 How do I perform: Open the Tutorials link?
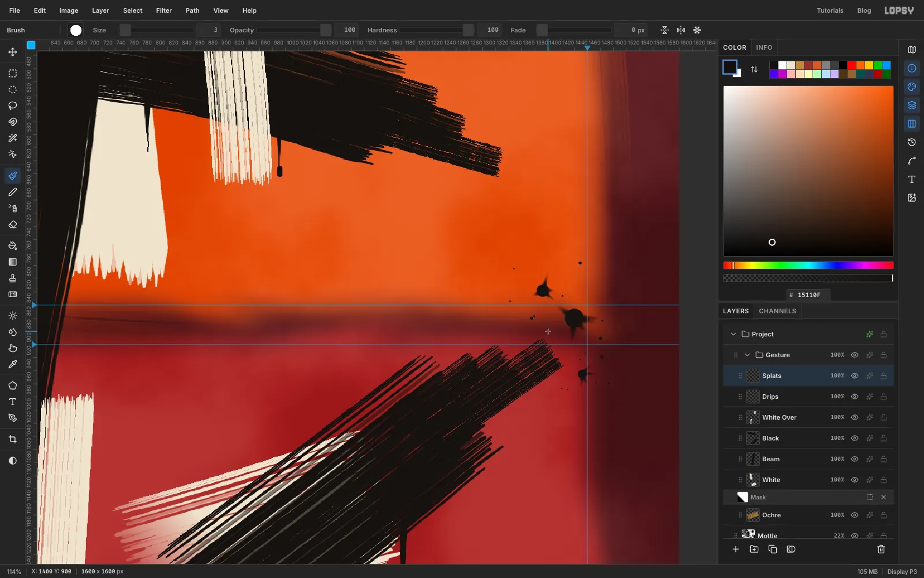coord(830,10)
